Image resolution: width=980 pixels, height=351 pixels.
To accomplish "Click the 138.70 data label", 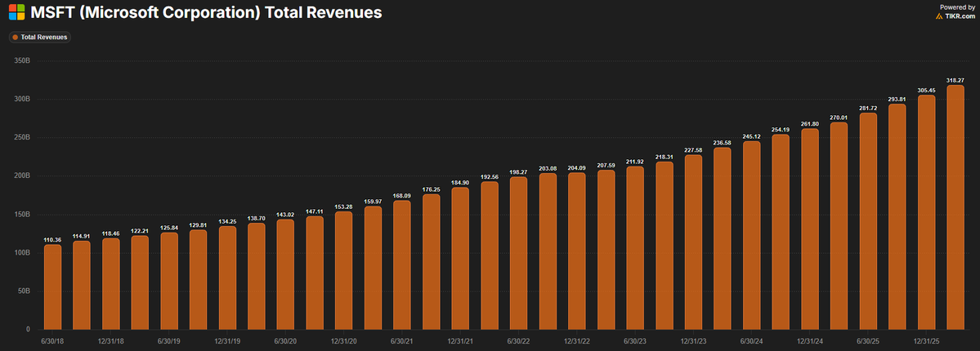I will coord(257,219).
